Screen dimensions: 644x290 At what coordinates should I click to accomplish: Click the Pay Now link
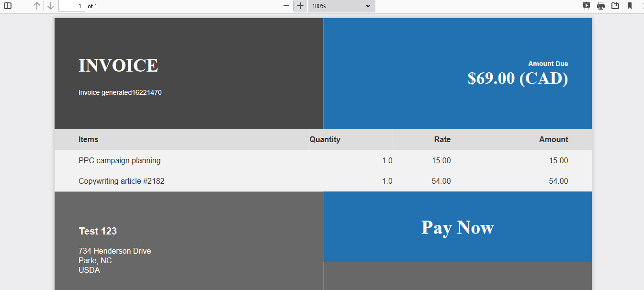(x=457, y=227)
